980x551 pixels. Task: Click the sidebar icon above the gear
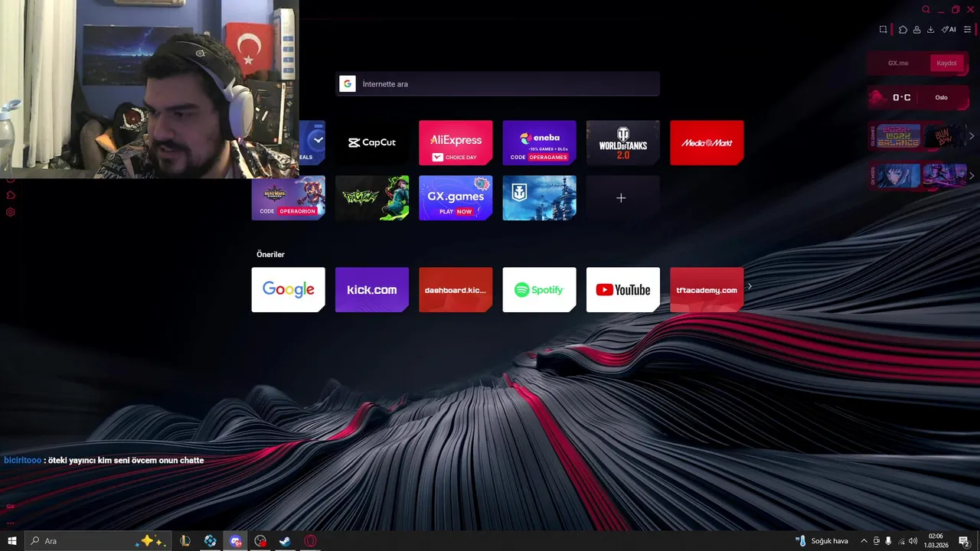(x=11, y=195)
